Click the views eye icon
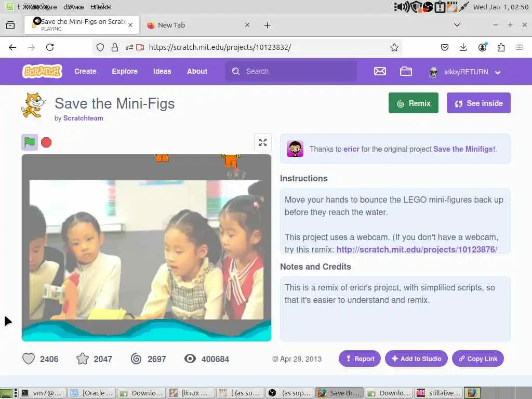This screenshot has width=532, height=399. (x=190, y=358)
